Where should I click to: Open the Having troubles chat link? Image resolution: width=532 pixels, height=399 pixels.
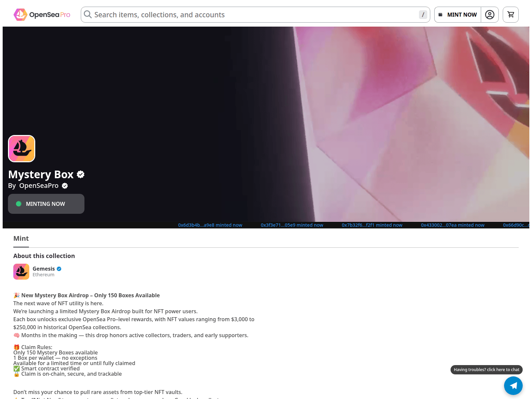coord(486,369)
